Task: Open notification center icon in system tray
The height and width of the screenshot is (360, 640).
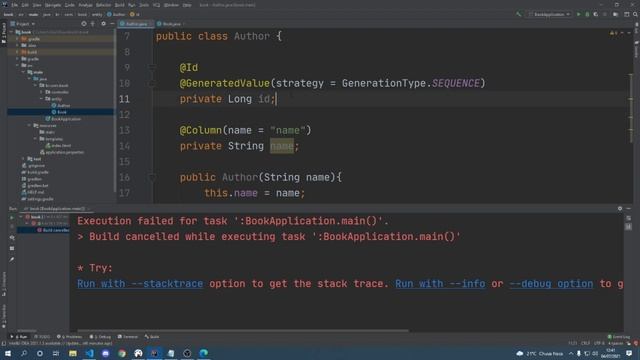Action: pos(629,353)
